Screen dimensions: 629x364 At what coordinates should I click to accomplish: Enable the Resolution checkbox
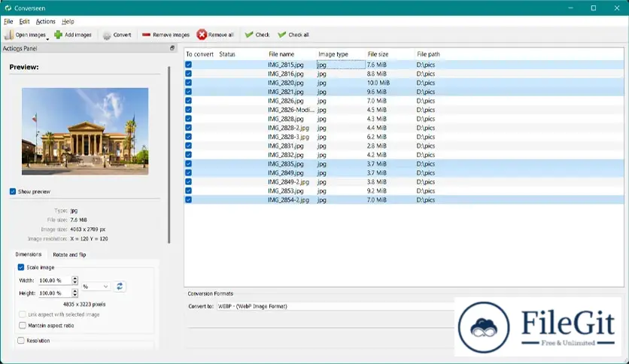click(x=21, y=341)
